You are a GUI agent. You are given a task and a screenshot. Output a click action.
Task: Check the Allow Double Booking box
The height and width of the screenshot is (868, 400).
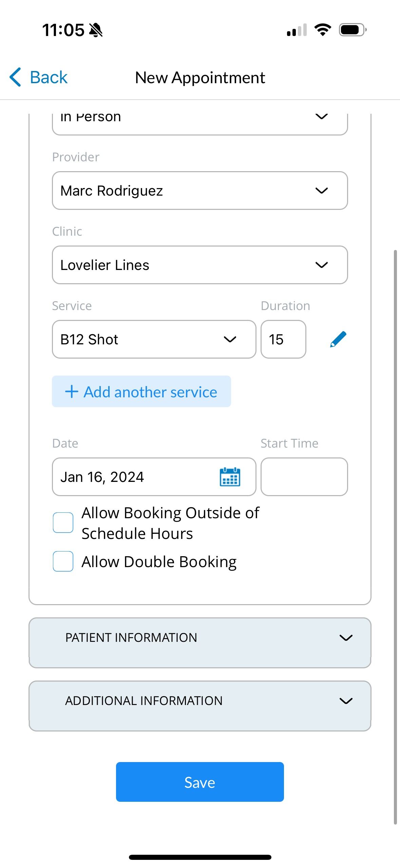[x=63, y=561]
